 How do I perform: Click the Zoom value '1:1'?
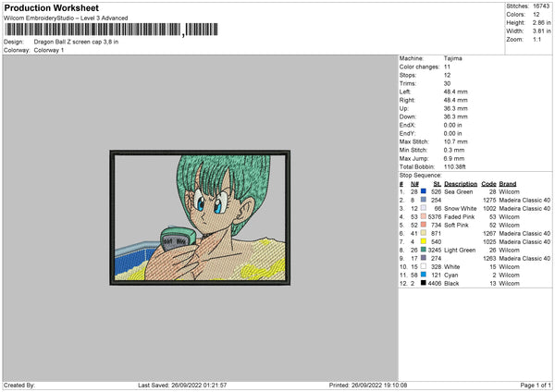click(x=536, y=39)
